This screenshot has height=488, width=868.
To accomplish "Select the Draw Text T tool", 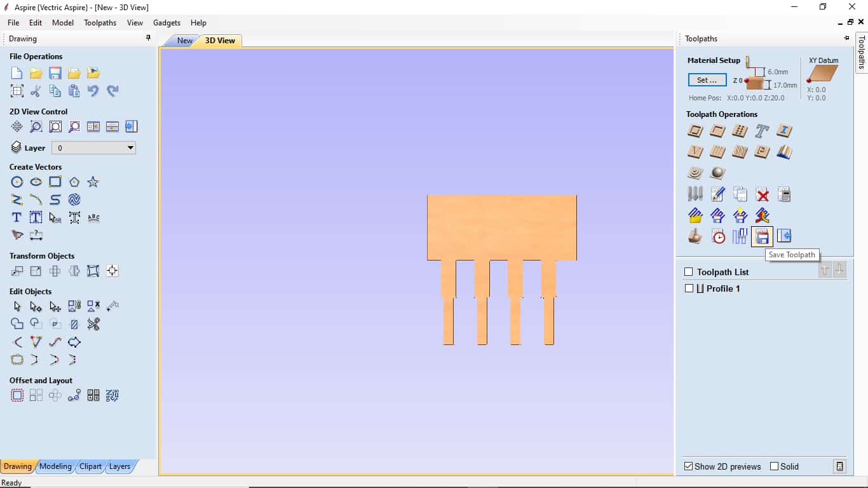I will pos(17,217).
